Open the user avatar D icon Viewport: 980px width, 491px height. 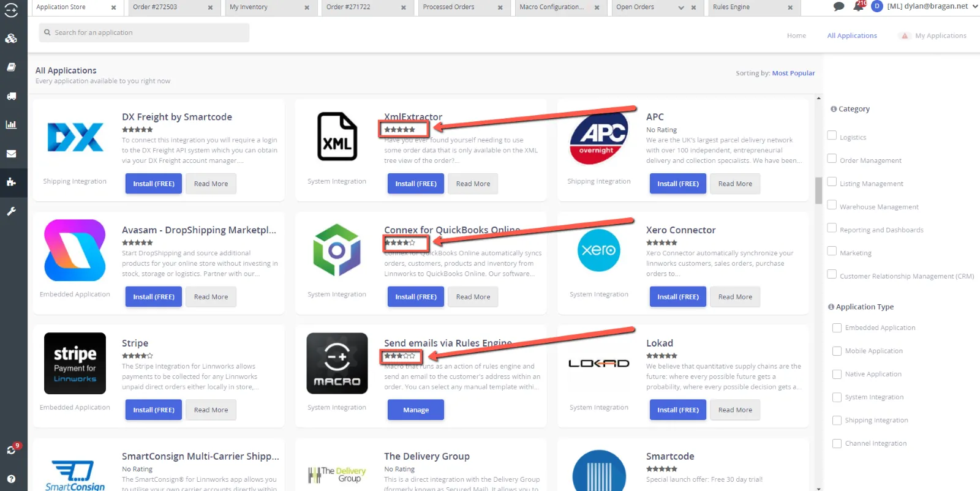tap(876, 6)
